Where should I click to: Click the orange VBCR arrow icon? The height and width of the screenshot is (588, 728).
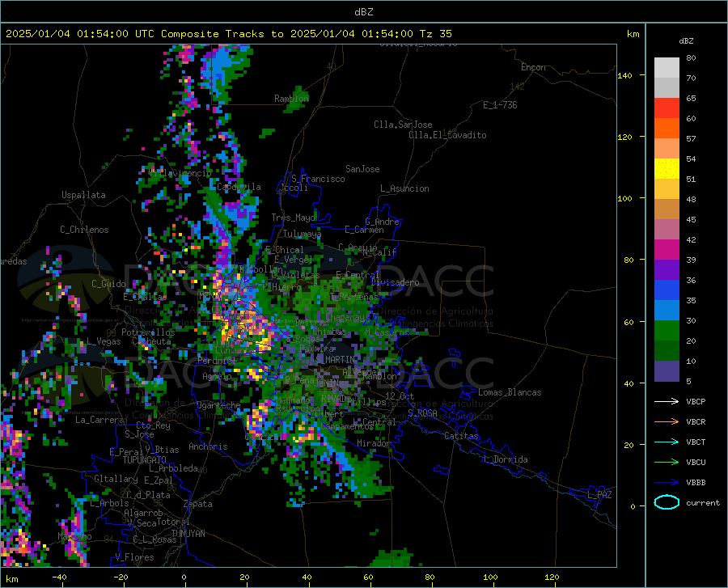pos(667,421)
